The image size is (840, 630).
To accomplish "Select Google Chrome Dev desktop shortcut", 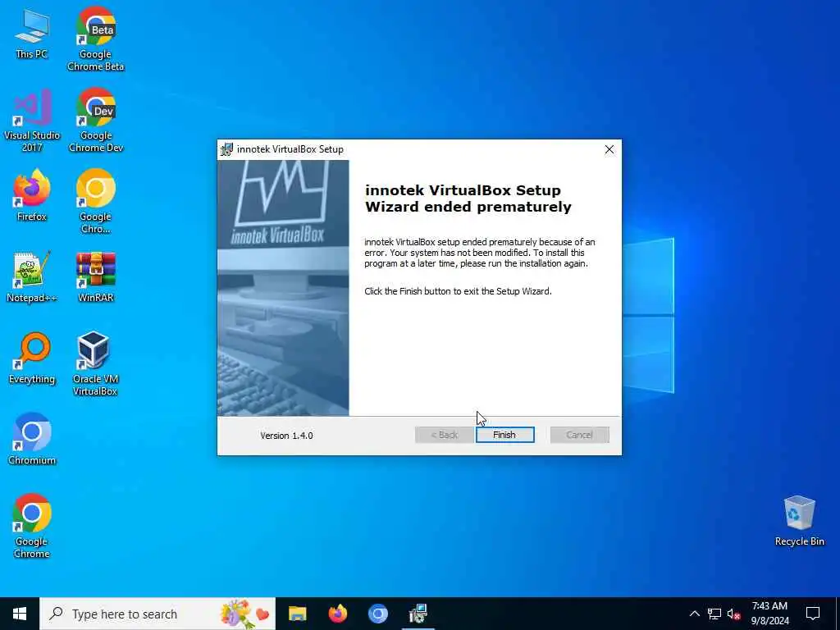I will point(96,121).
